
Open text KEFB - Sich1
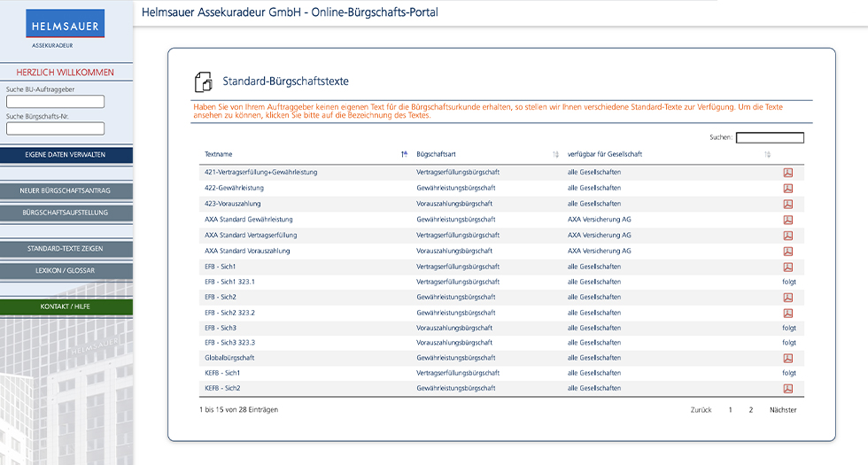(x=222, y=373)
